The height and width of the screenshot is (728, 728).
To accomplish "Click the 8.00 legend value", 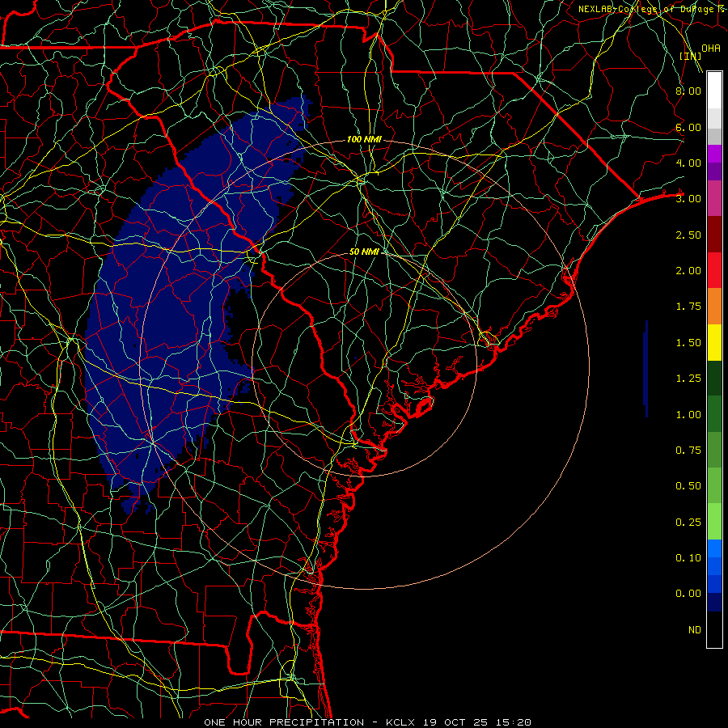I will point(688,91).
